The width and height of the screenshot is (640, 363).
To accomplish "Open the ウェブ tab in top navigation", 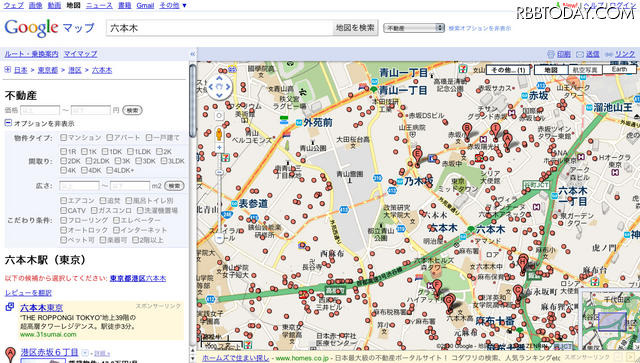I will (x=13, y=5).
